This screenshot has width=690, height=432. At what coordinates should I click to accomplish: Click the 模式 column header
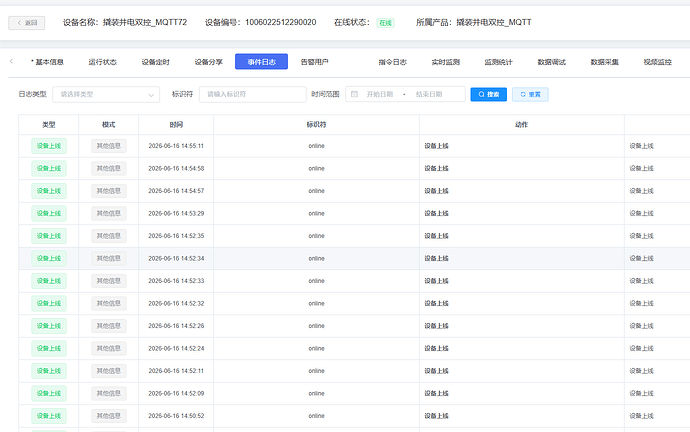pyautogui.click(x=109, y=125)
